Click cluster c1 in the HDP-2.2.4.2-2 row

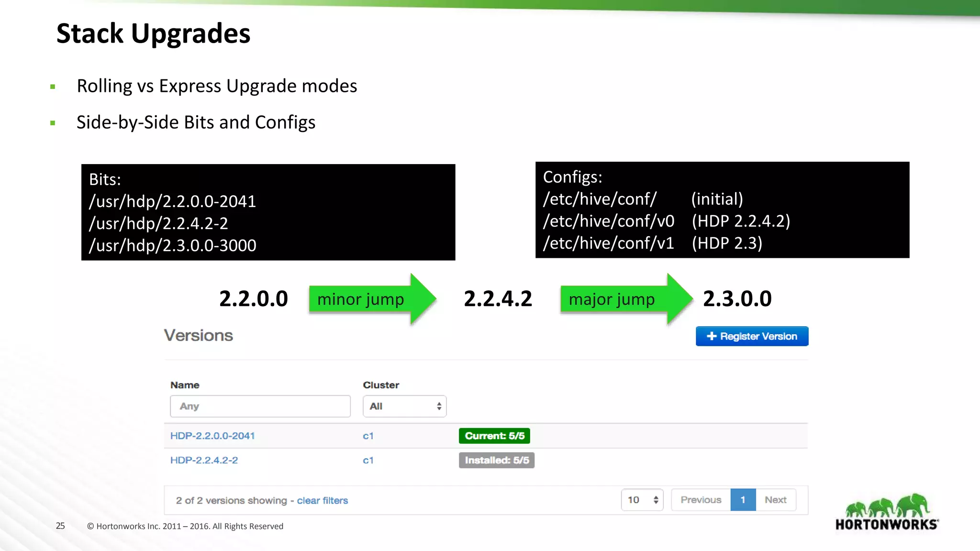coord(368,460)
